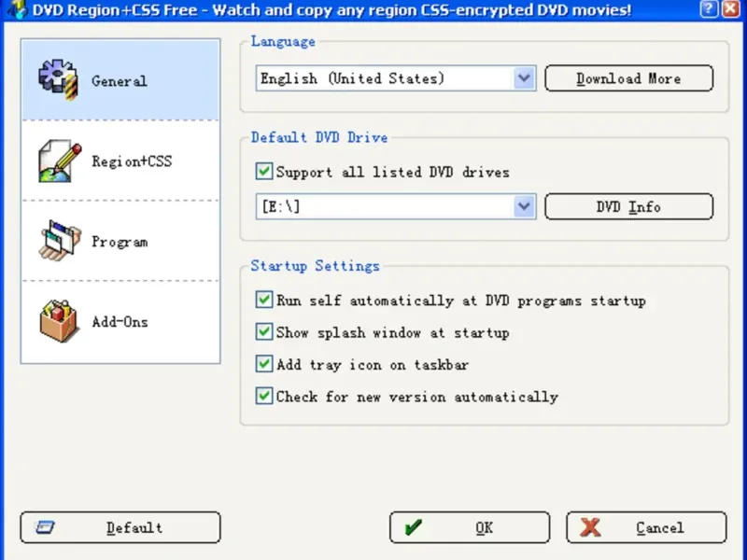This screenshot has width=747, height=560.
Task: Open the Language dropdown arrow
Action: tap(524, 78)
